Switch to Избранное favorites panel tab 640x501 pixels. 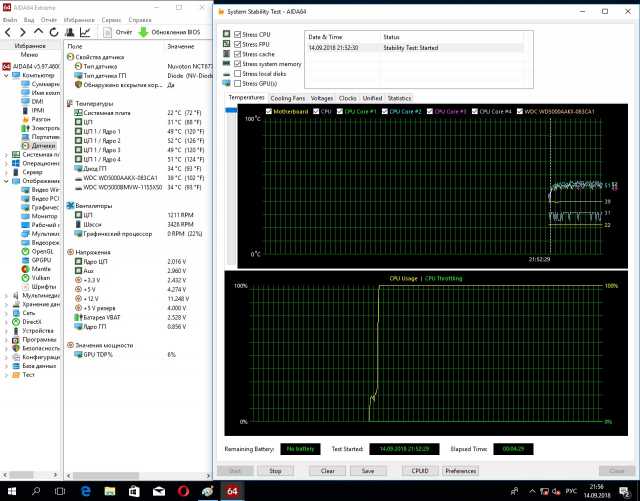pos(30,46)
